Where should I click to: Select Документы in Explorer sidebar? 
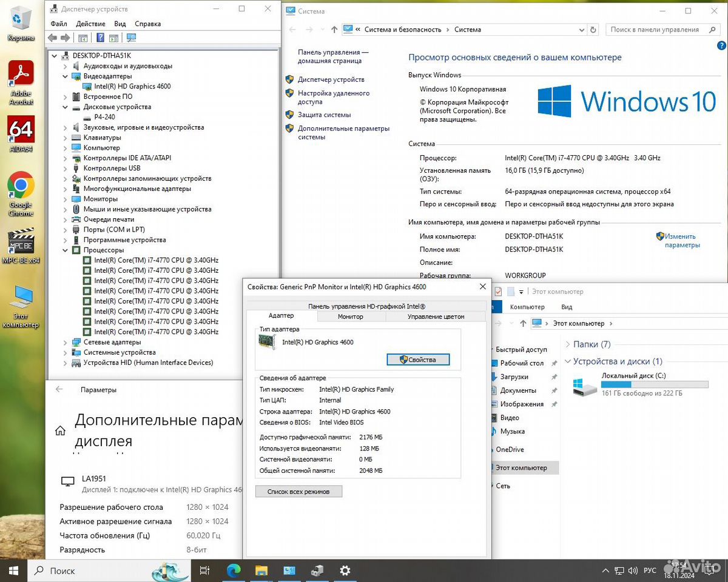pyautogui.click(x=518, y=390)
